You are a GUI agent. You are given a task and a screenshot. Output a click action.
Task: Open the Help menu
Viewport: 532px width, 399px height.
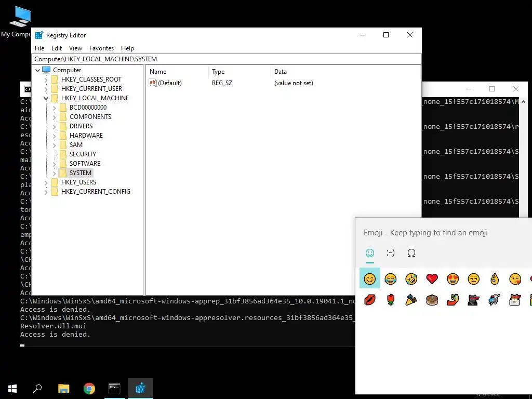(128, 48)
